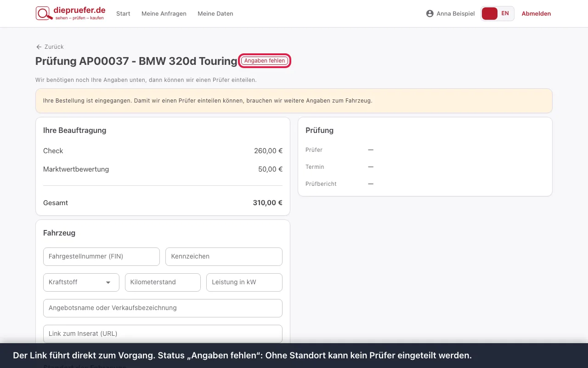Click the Fahrzeug section heading
588x368 pixels.
(x=59, y=233)
